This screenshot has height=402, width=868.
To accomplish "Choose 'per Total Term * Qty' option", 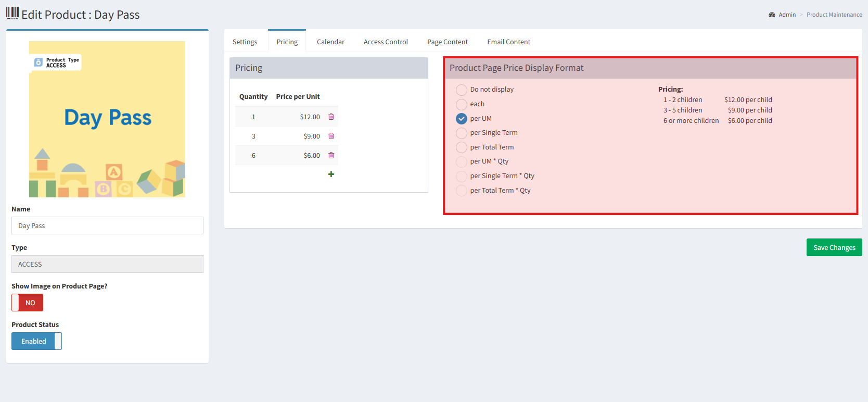I will [x=462, y=191].
